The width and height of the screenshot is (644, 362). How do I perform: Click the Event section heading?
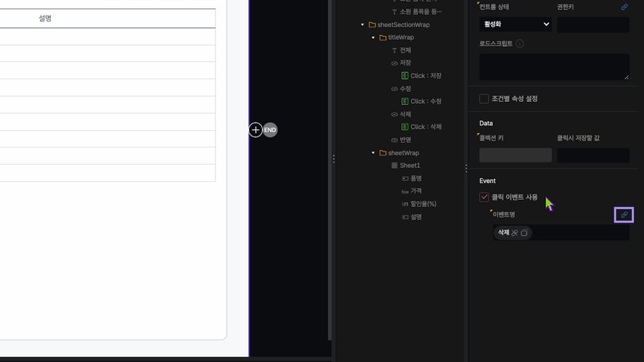[x=488, y=181]
